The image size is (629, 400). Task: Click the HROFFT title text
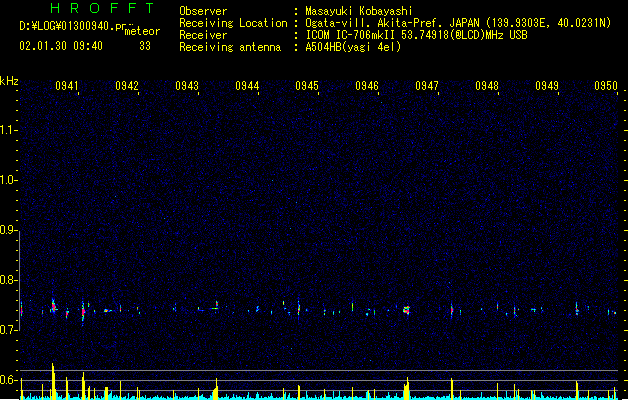click(102, 8)
